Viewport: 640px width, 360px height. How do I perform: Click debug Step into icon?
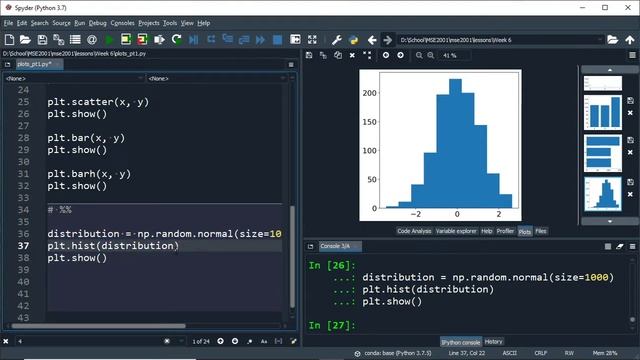[x=227, y=40]
